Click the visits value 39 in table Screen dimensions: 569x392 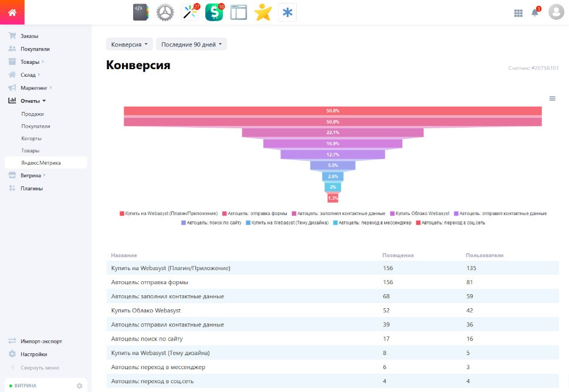[x=386, y=325]
